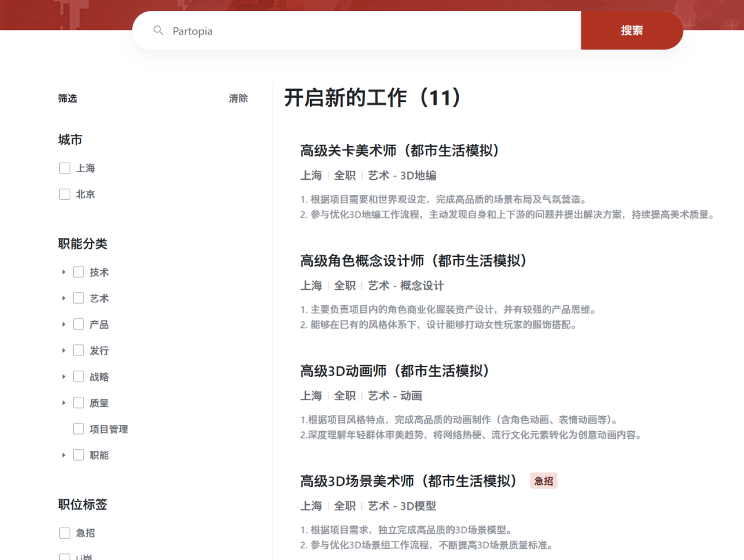This screenshot has height=560, width=744.
Task: Click 清除 to clear filters
Action: [x=238, y=98]
